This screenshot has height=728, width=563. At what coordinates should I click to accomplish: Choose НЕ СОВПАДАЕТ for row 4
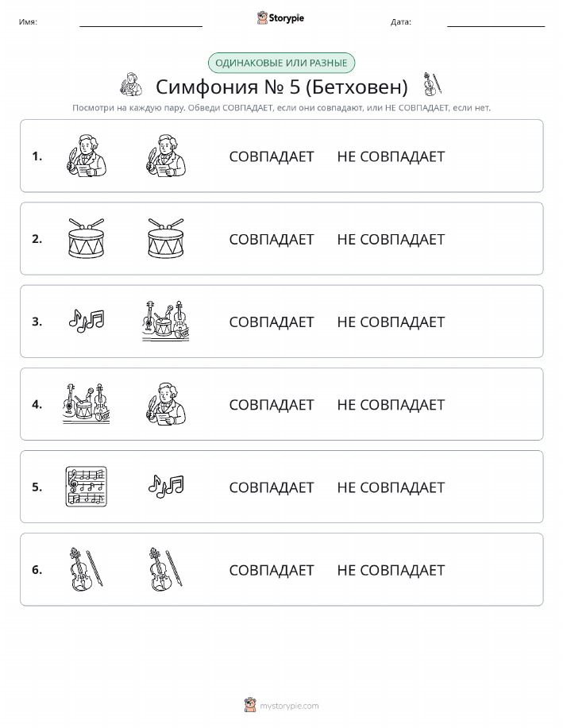coord(391,404)
